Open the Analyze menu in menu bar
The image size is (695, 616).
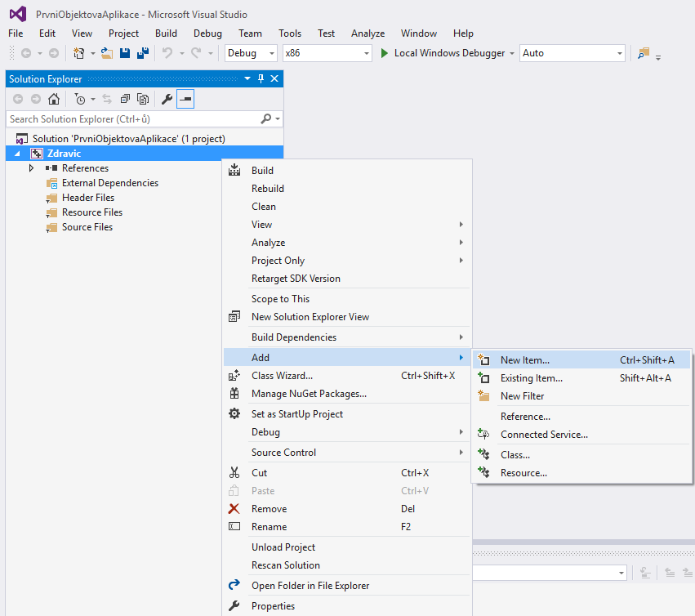(368, 33)
